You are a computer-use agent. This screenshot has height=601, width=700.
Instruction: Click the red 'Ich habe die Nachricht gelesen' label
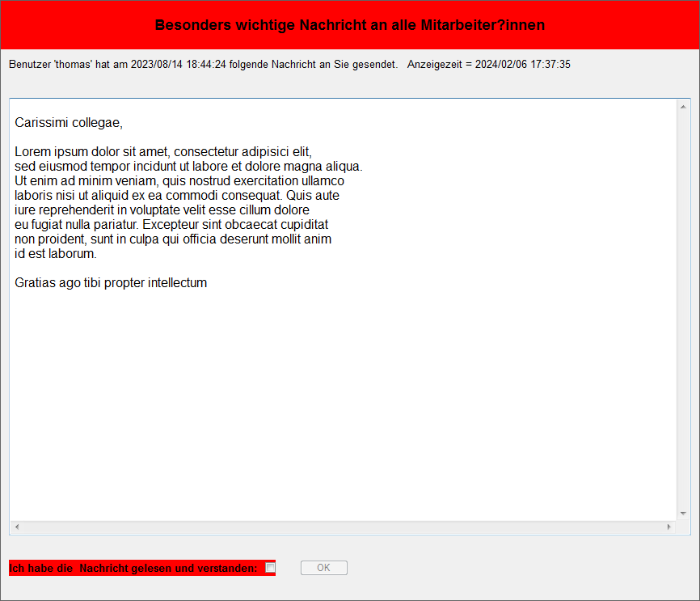[133, 569]
